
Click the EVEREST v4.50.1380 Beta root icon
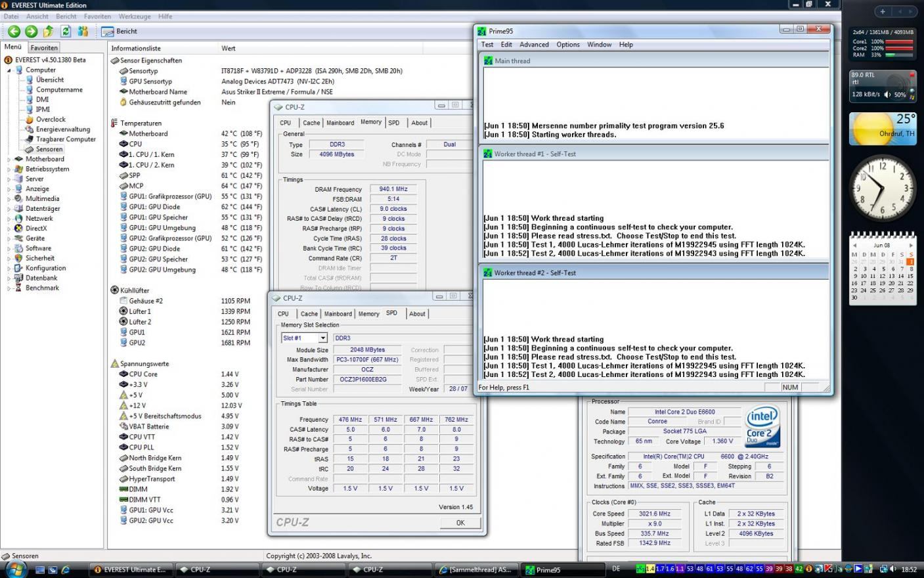click(x=9, y=60)
